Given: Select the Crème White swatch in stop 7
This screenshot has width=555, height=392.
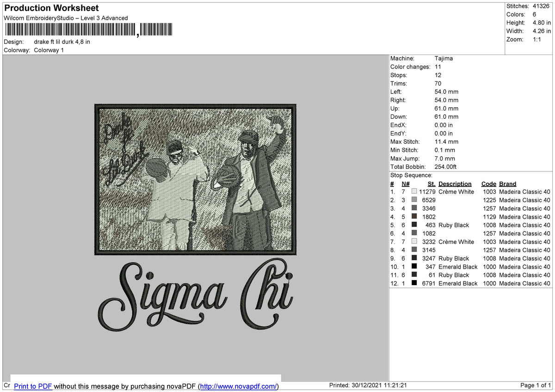Looking at the screenshot, I should 414,242.
